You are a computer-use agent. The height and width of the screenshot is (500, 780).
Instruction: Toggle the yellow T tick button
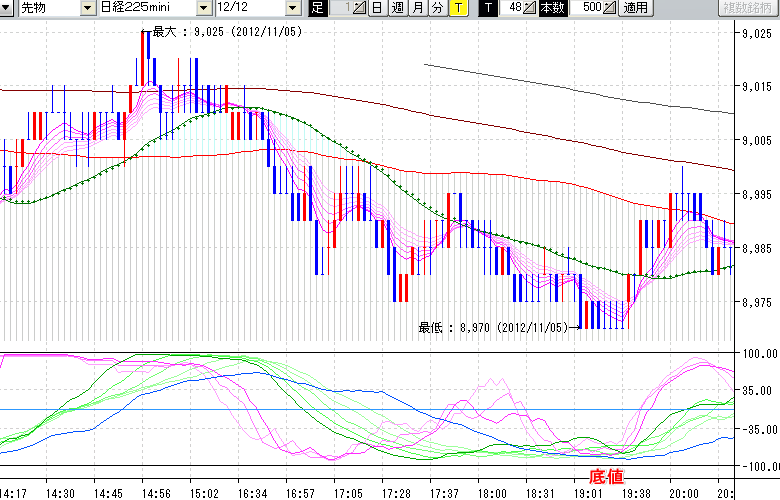tap(457, 8)
